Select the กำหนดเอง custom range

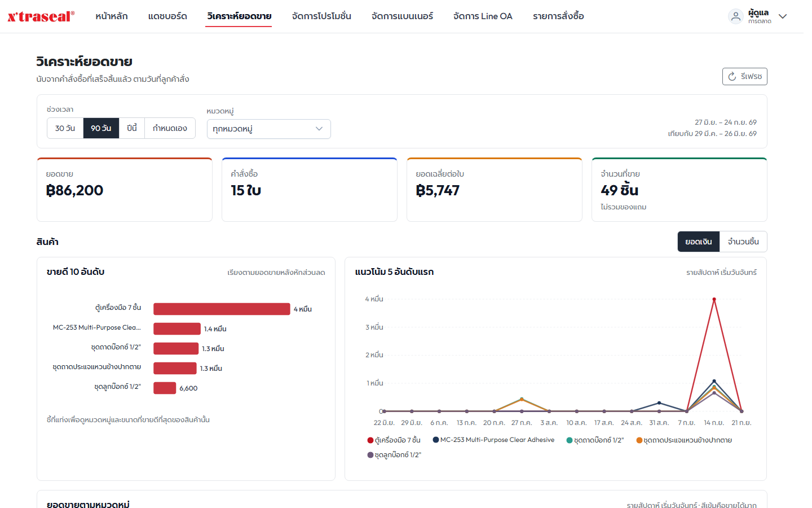pos(170,128)
